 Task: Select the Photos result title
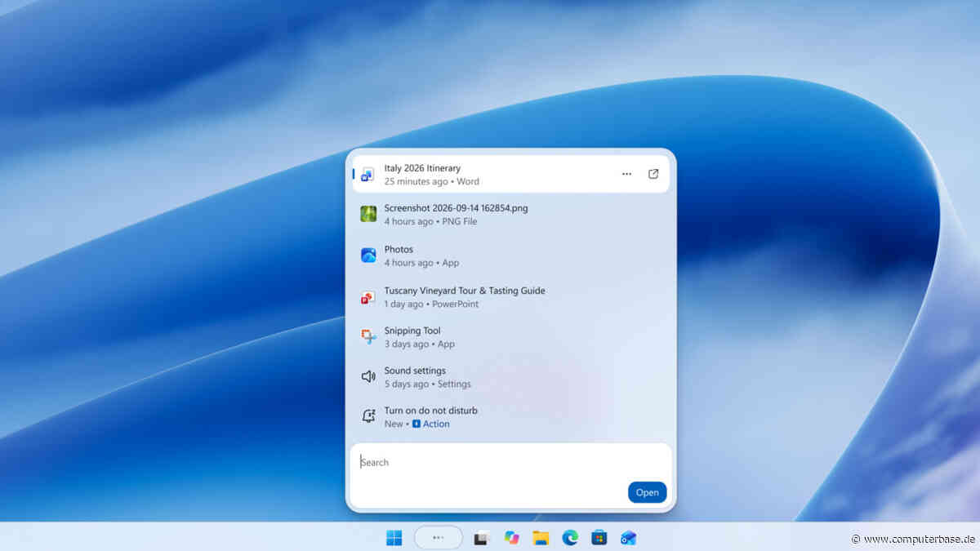[x=399, y=249]
